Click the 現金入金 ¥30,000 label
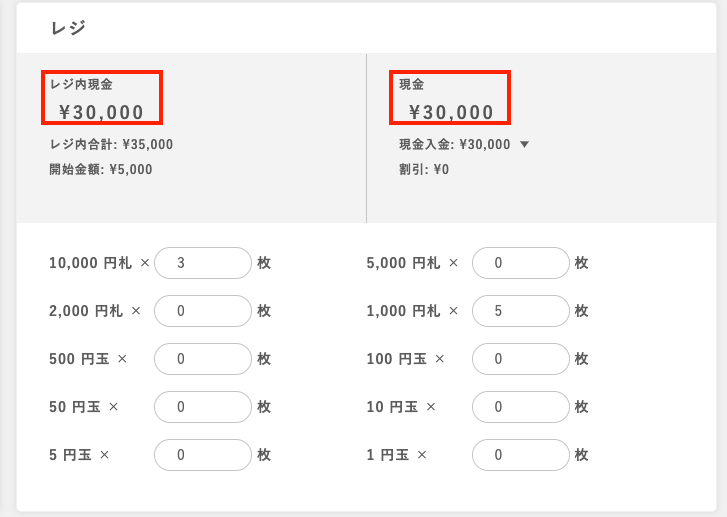This screenshot has width=727, height=517. [455, 145]
